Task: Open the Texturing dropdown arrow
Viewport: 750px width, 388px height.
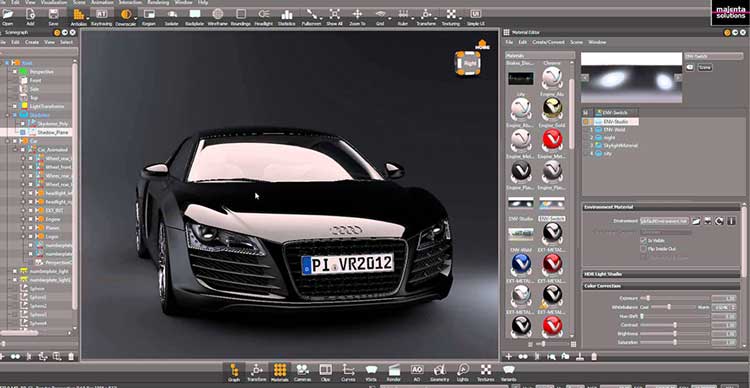Action: [461, 18]
